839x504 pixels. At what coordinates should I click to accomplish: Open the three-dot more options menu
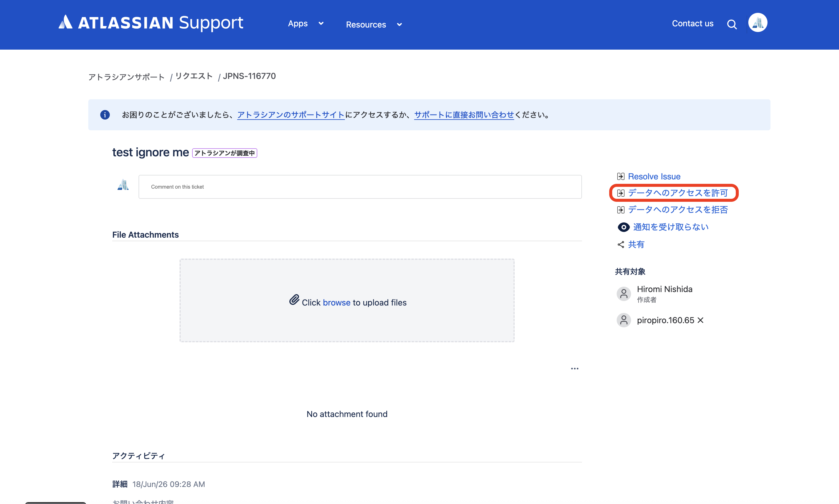pyautogui.click(x=574, y=369)
